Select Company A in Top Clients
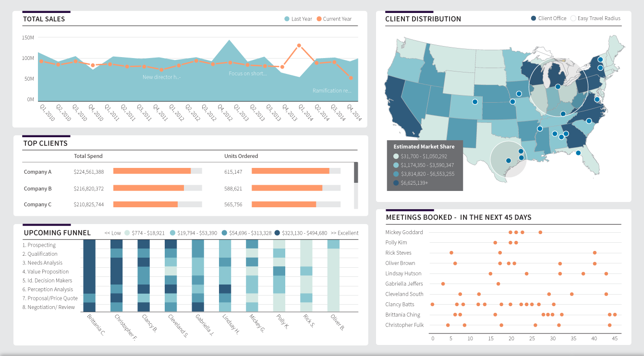 (x=37, y=172)
